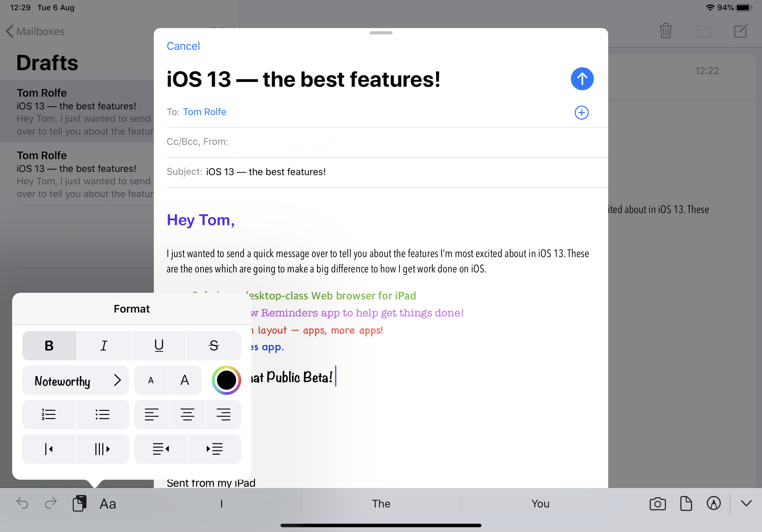
Task: Open text formatting with the Aa icon
Action: click(107, 504)
